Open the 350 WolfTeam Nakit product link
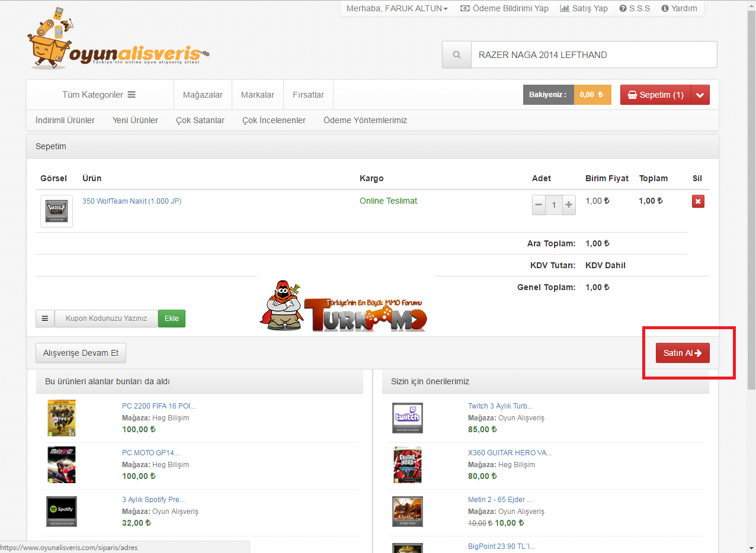756x553 pixels. (x=132, y=201)
